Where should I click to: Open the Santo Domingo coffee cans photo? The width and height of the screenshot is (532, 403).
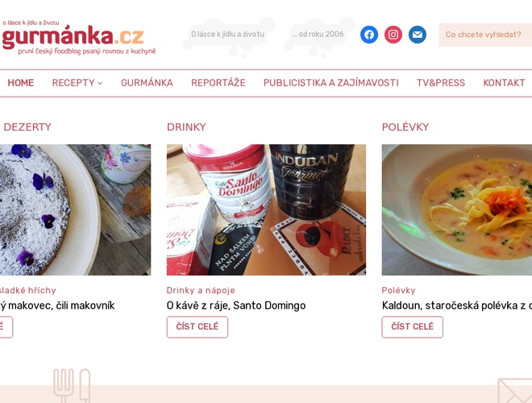[x=266, y=210]
